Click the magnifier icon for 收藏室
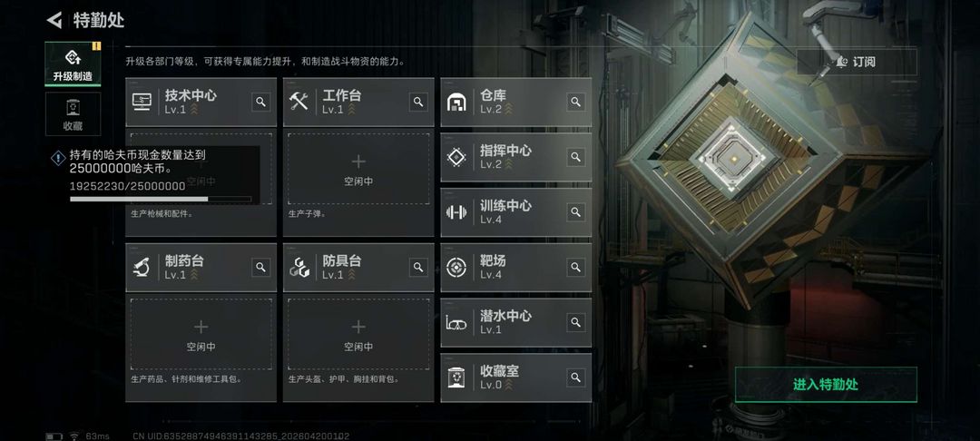The image size is (980, 441). click(x=575, y=377)
